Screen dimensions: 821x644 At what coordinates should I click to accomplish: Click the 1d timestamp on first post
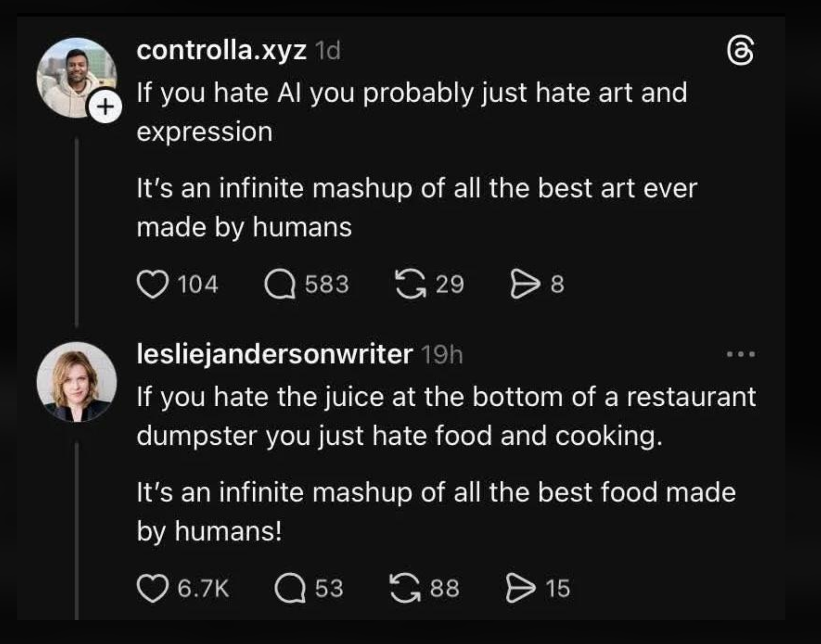tap(328, 50)
